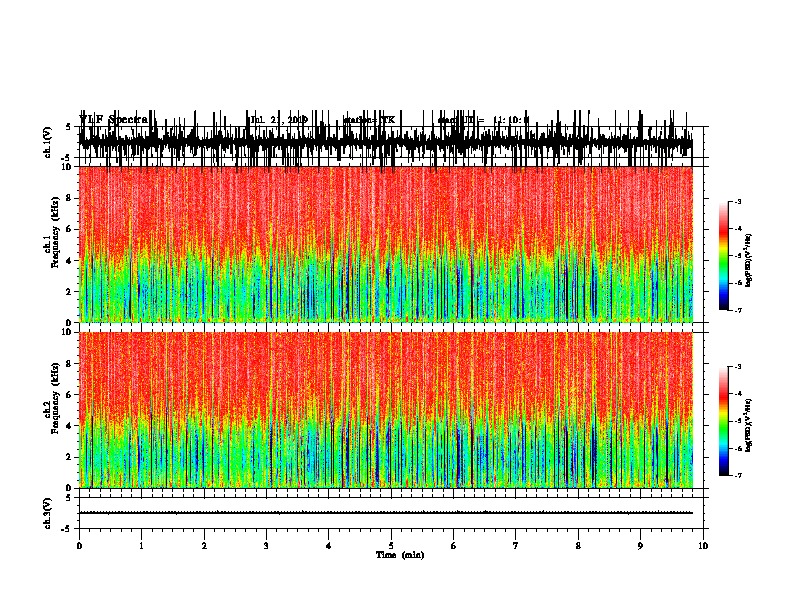Click the '1' tick on the time axis
This screenshot has width=792, height=612.
coord(142,546)
